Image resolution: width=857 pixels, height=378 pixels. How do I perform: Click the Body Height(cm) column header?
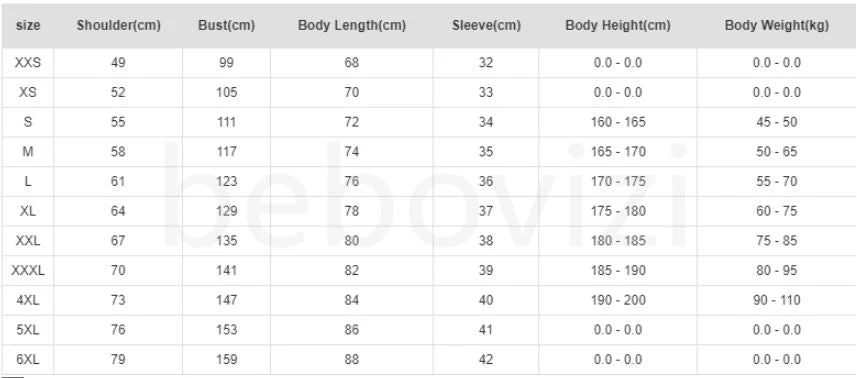tap(618, 26)
